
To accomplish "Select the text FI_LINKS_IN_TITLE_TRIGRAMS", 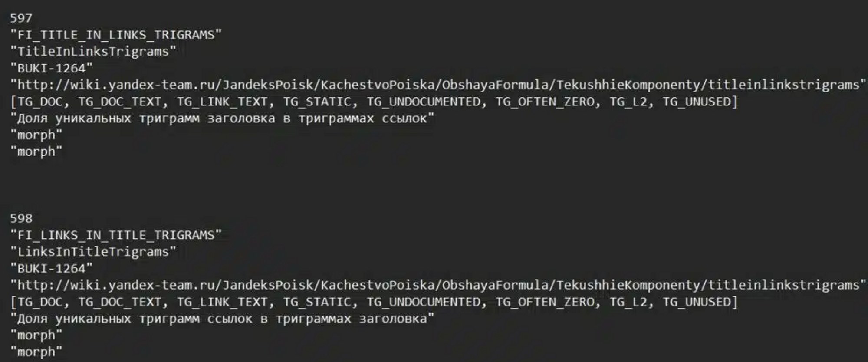I will click(x=116, y=235).
